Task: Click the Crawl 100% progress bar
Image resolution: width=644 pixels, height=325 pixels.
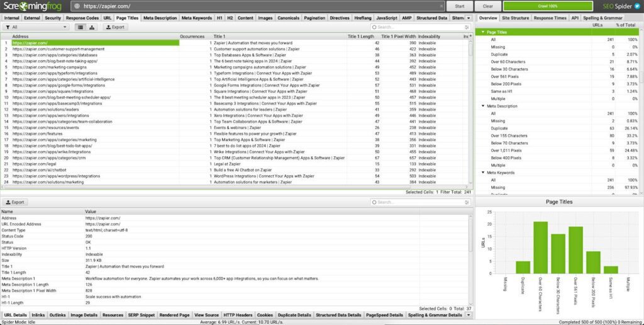Action: click(548, 6)
